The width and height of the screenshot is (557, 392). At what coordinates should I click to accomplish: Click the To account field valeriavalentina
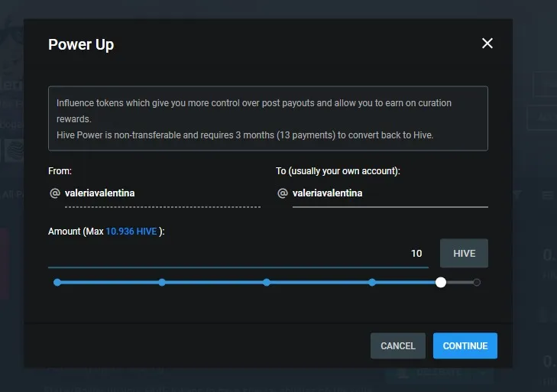[390, 193]
